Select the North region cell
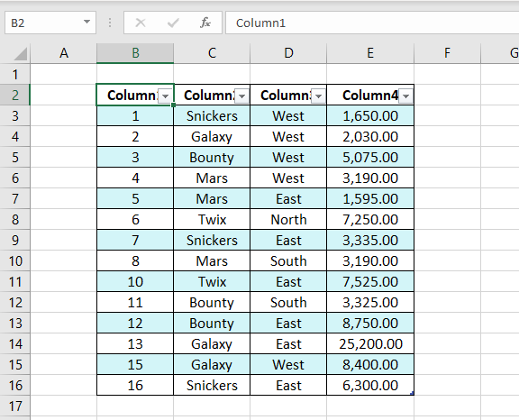Viewport: 519px width, 420px height. click(288, 219)
